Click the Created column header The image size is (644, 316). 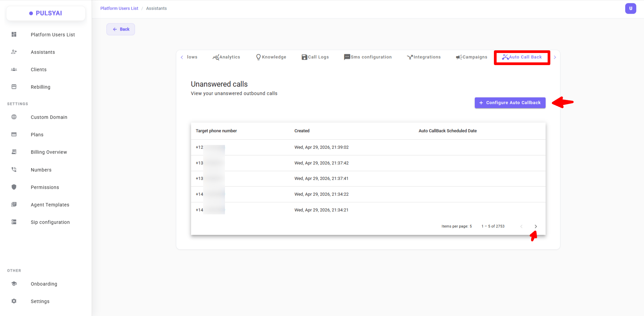(302, 131)
